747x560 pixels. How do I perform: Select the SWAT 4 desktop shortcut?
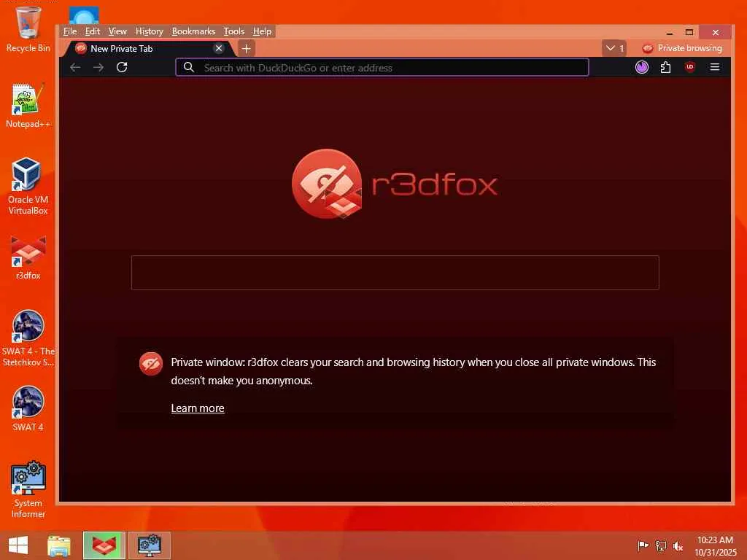pos(28,408)
